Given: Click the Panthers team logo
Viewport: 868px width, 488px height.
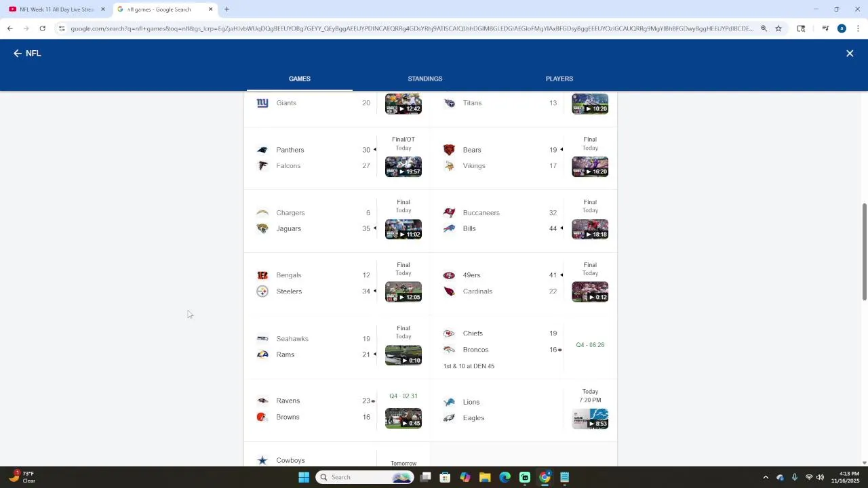Looking at the screenshot, I should [262, 150].
